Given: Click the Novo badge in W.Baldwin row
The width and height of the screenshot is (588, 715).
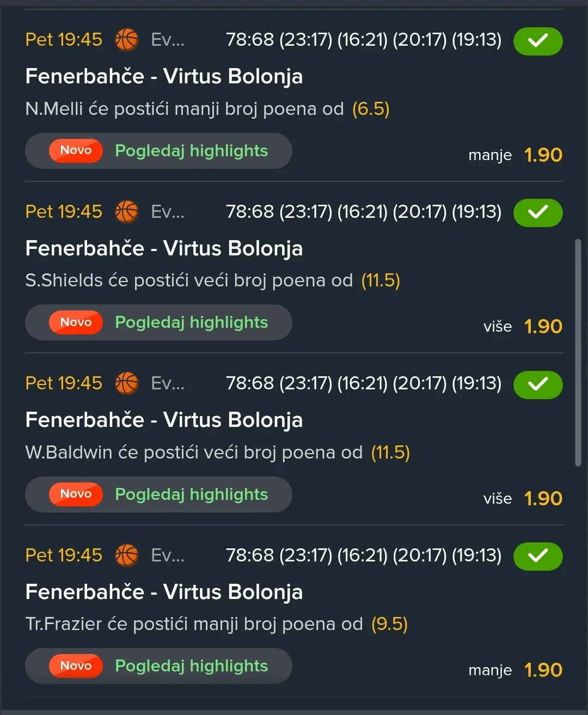Looking at the screenshot, I should [x=76, y=494].
